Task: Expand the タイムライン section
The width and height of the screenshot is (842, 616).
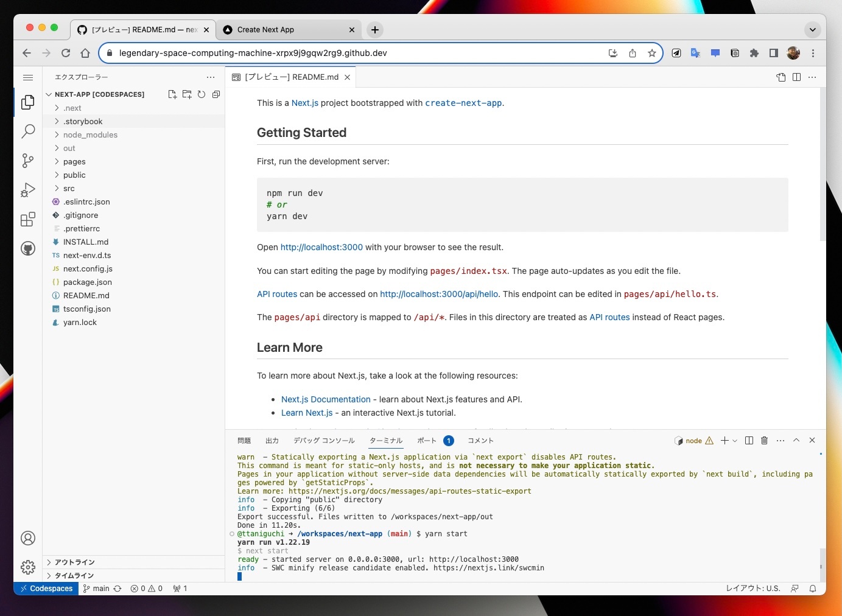Action: [x=134, y=576]
